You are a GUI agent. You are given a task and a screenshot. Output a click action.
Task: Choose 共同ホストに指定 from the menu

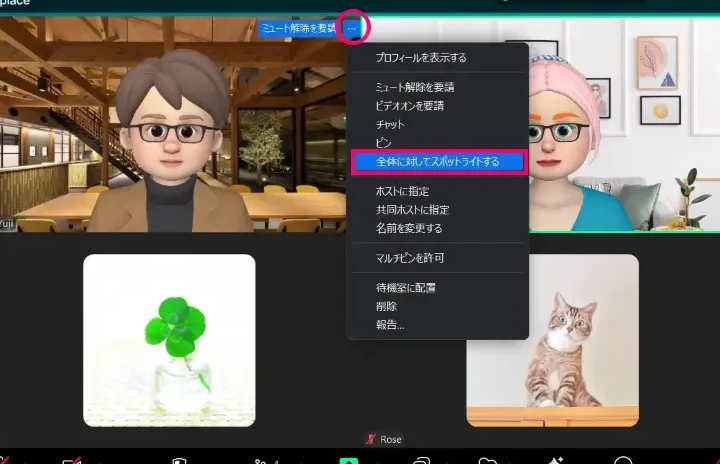pyautogui.click(x=412, y=209)
